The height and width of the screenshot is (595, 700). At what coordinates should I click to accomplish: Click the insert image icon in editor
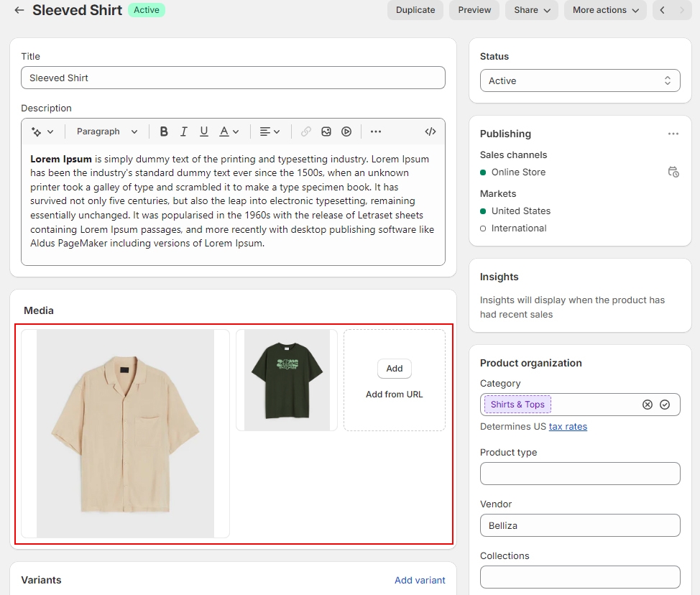pos(326,132)
